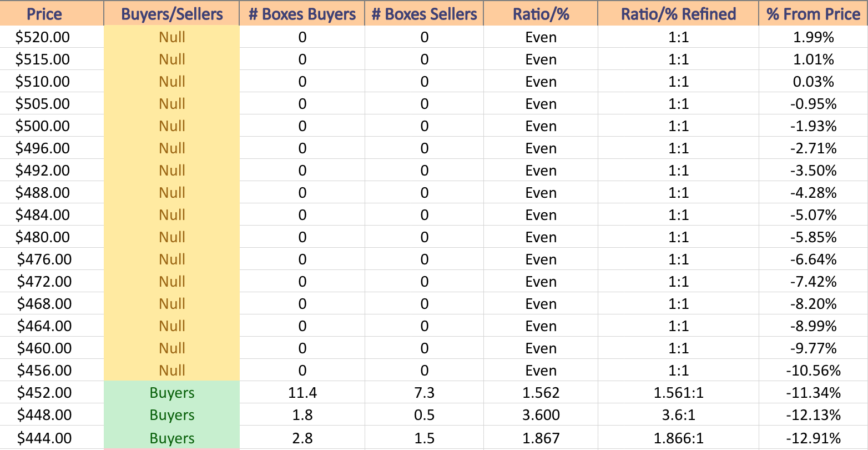Click the $510.00 price cell
This screenshot has width=868, height=450.
(52, 82)
